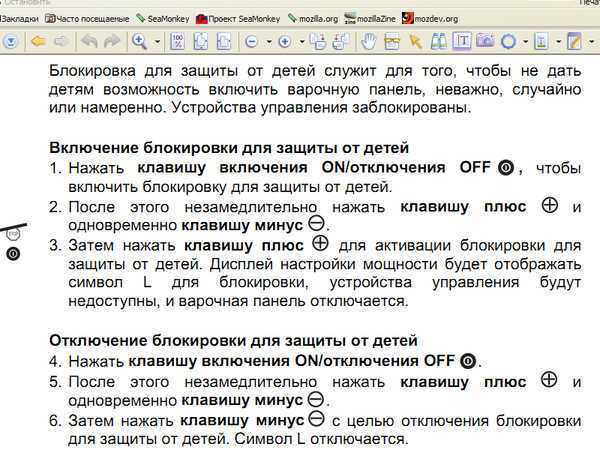Open the dropdown beside note pencil tool
The height and width of the screenshot is (450, 600).
(x=592, y=41)
